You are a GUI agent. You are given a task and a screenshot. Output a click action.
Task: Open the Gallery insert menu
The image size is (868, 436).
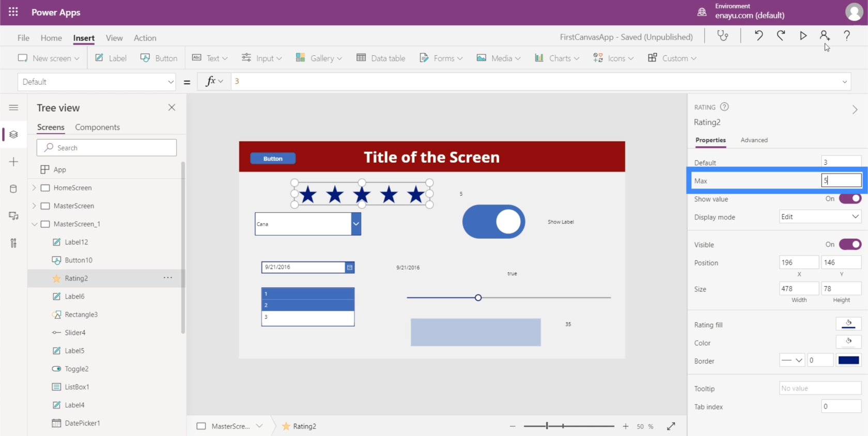point(319,58)
